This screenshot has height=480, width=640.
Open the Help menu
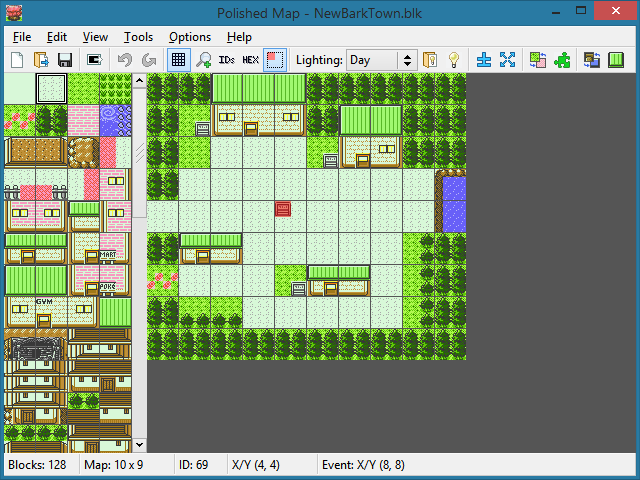239,37
